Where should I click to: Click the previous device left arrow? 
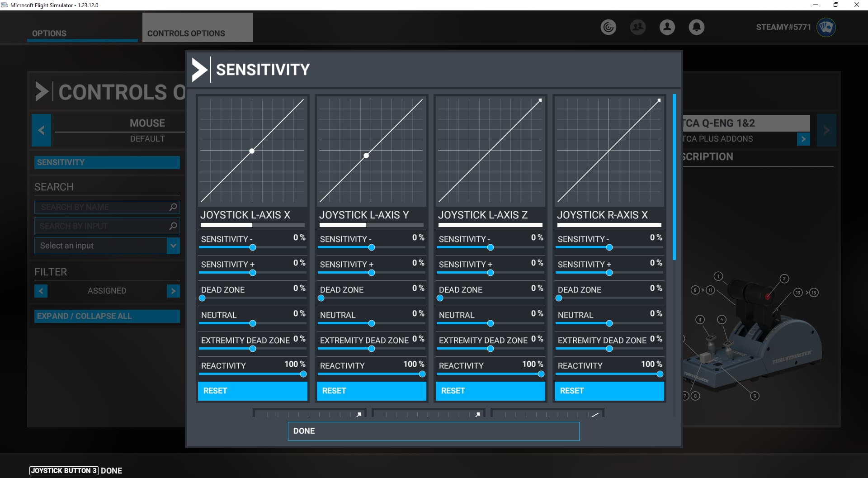41,130
